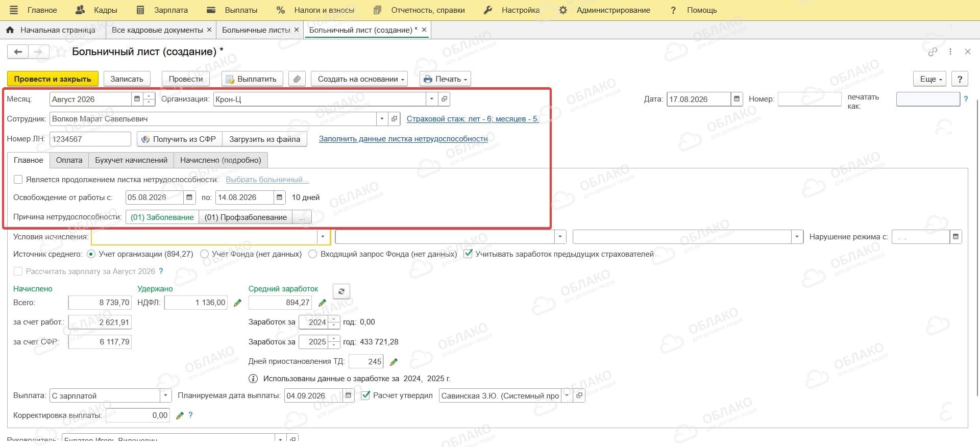Viewport: 980px width, 447px height.
Task: Toggle Учитывать заработок предыдущих страхователей
Action: click(468, 254)
